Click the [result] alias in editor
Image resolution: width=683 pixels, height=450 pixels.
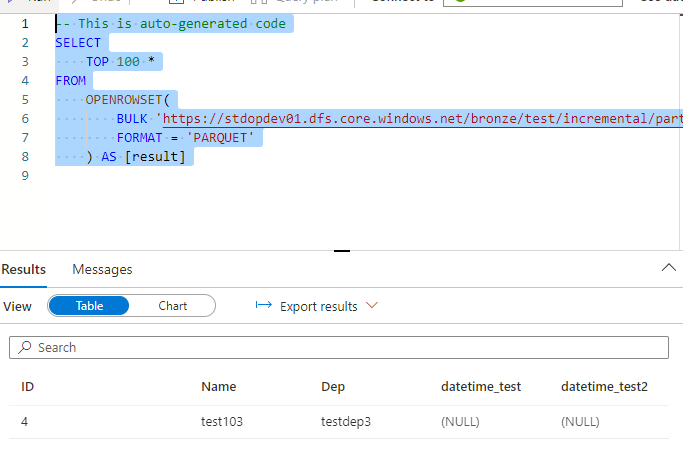point(155,157)
